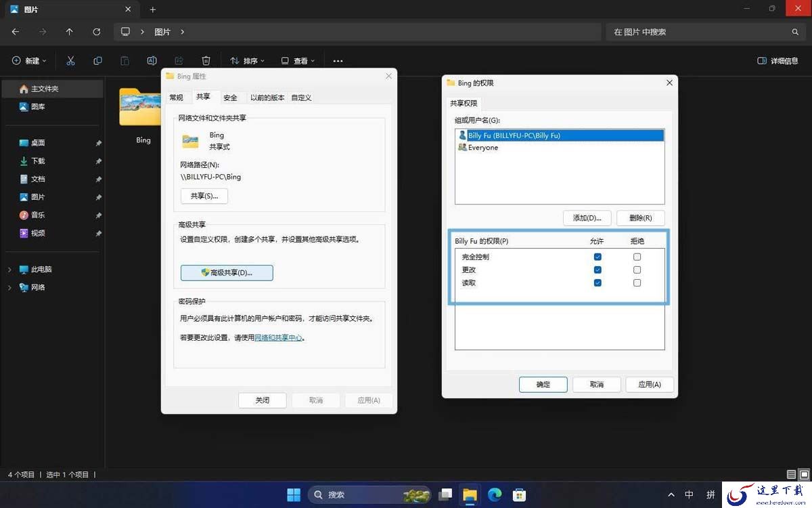Check the Deny box for 读取
This screenshot has height=508, width=812.
tap(637, 282)
